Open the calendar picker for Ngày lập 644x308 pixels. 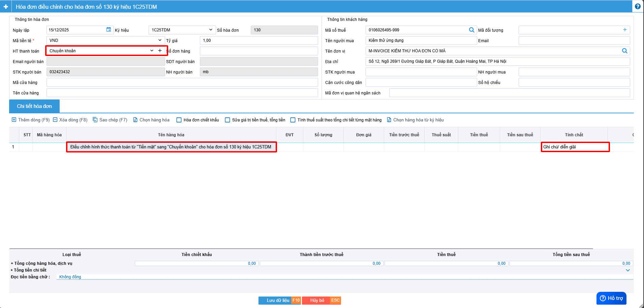(109, 30)
